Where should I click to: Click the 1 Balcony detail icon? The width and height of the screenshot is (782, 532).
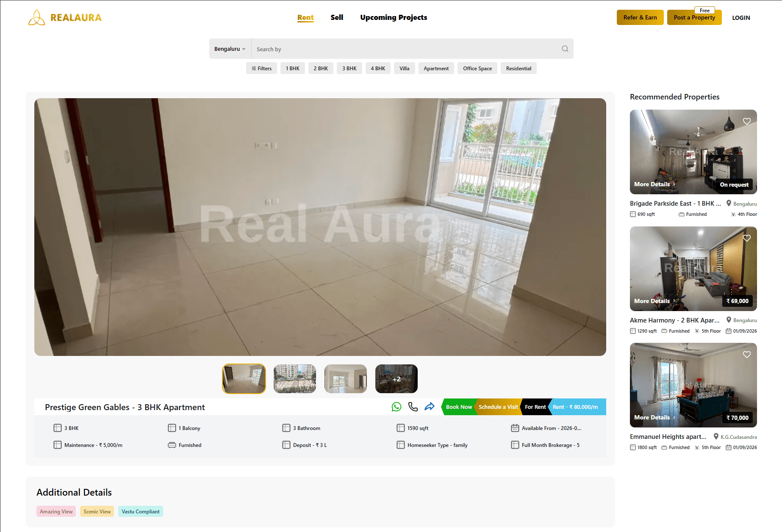click(172, 428)
